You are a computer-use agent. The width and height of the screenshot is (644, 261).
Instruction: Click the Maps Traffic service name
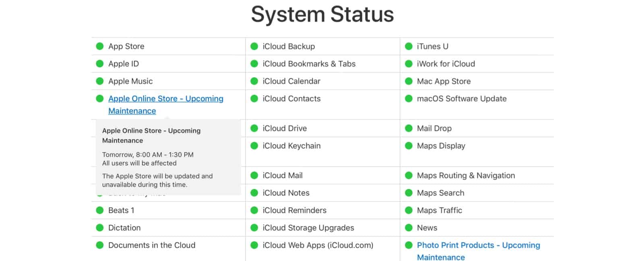[440, 210]
